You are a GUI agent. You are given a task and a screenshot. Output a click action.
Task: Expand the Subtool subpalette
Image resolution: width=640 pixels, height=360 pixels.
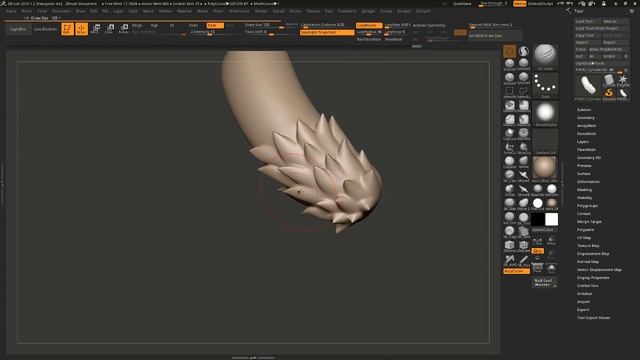tap(584, 110)
